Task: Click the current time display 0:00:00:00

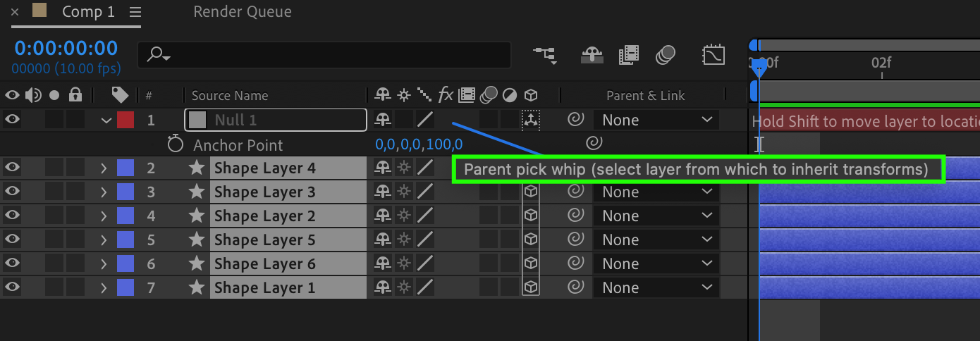Action: [66, 48]
